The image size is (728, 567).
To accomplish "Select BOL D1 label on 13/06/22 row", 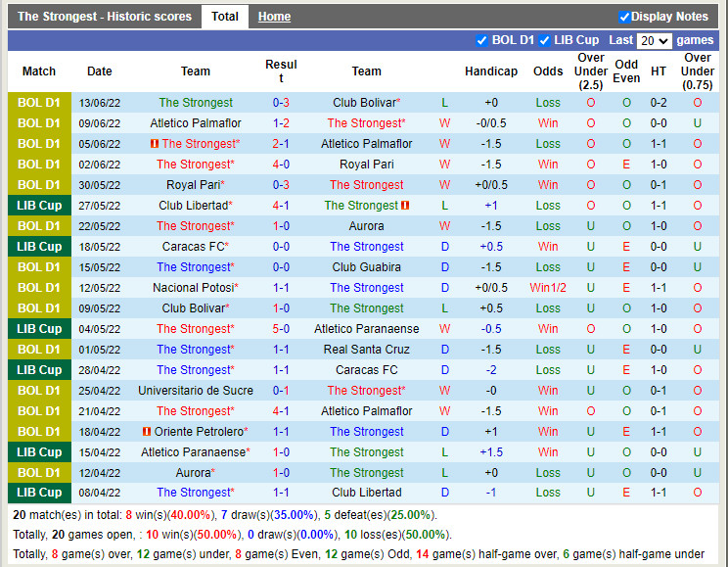I will click(39, 103).
